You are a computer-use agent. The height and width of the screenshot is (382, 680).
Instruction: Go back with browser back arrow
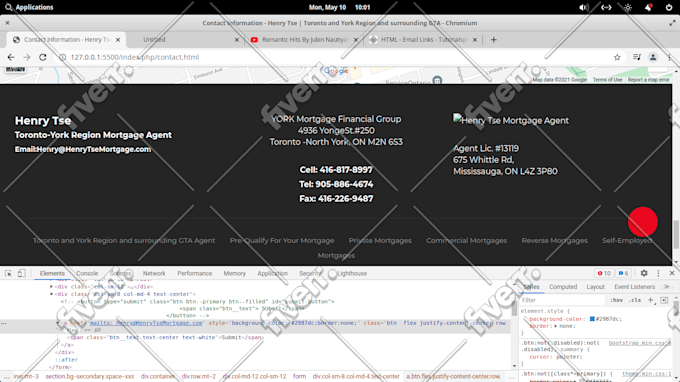click(11, 57)
